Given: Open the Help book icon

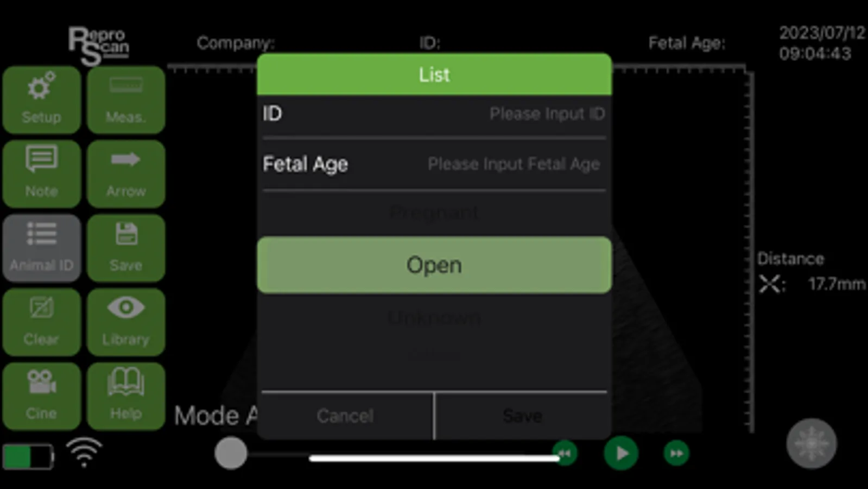Looking at the screenshot, I should click(126, 396).
